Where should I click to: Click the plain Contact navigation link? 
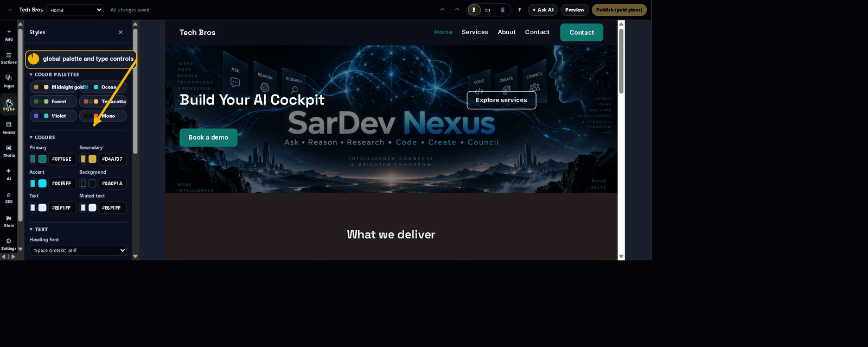(537, 33)
